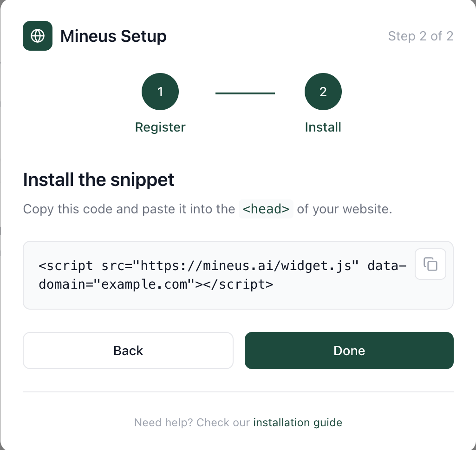Open the installation guide link

[298, 422]
